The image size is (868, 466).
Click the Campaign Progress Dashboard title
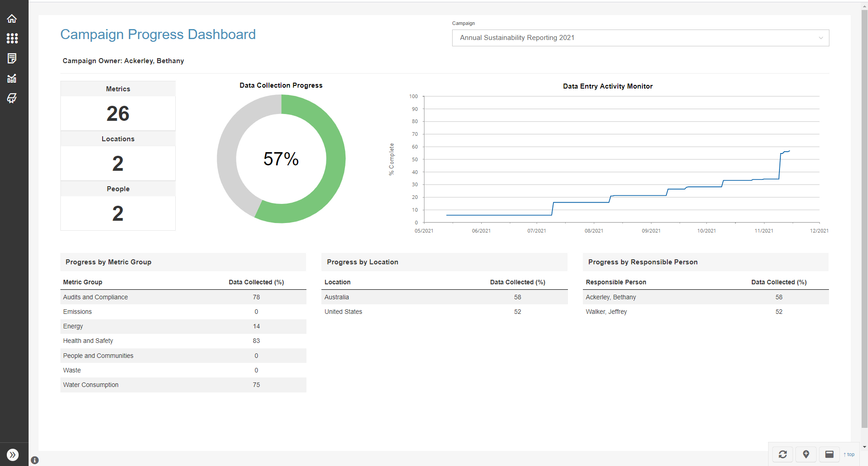click(x=158, y=35)
